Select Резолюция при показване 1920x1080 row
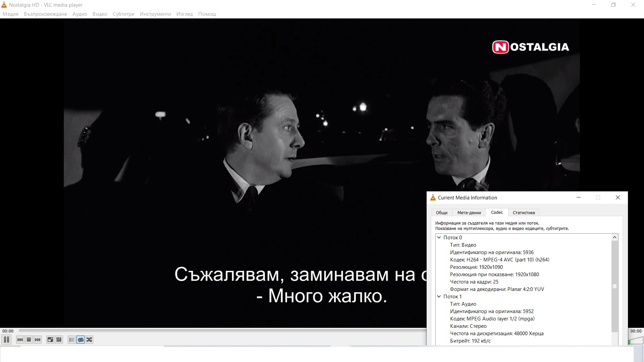Viewport: 644px width, 362px height. (x=494, y=275)
